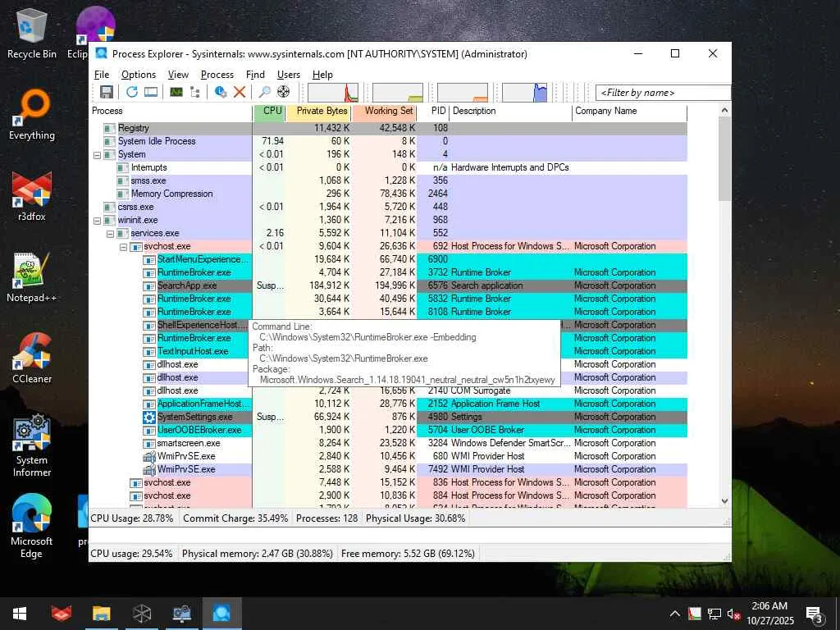Collapse the svchost.exe PID 692 node
The width and height of the screenshot is (840, 630).
(123, 246)
